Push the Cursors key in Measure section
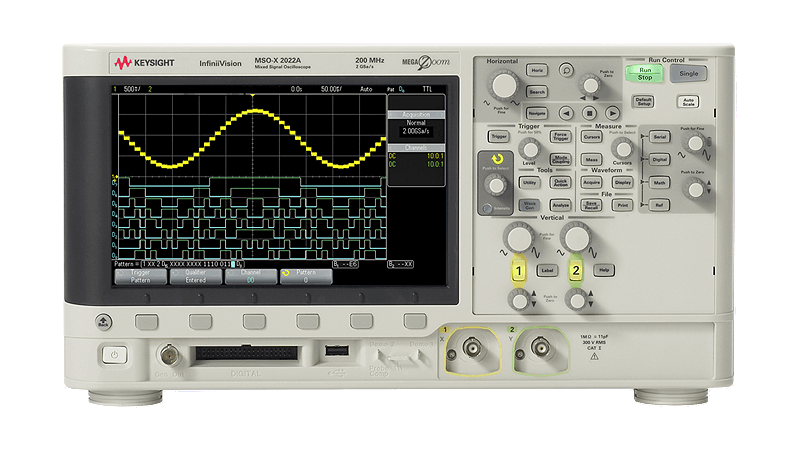The width and height of the screenshot is (800, 450). (x=591, y=137)
